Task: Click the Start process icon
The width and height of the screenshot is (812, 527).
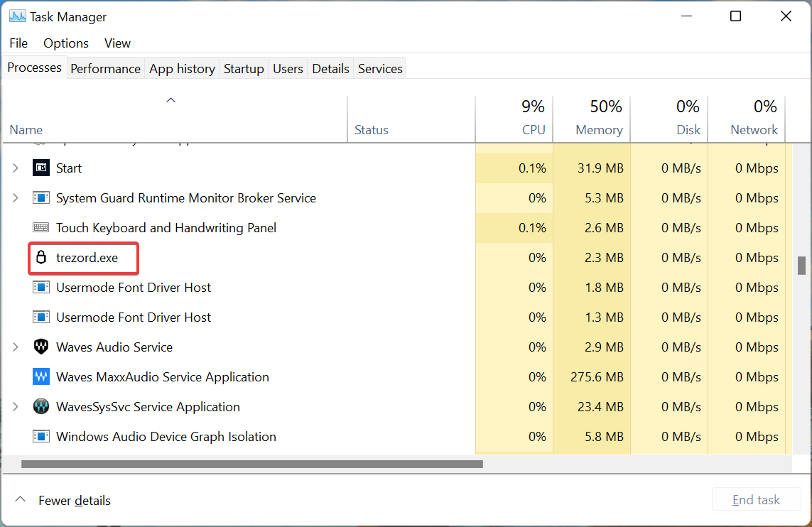Action: [x=41, y=168]
